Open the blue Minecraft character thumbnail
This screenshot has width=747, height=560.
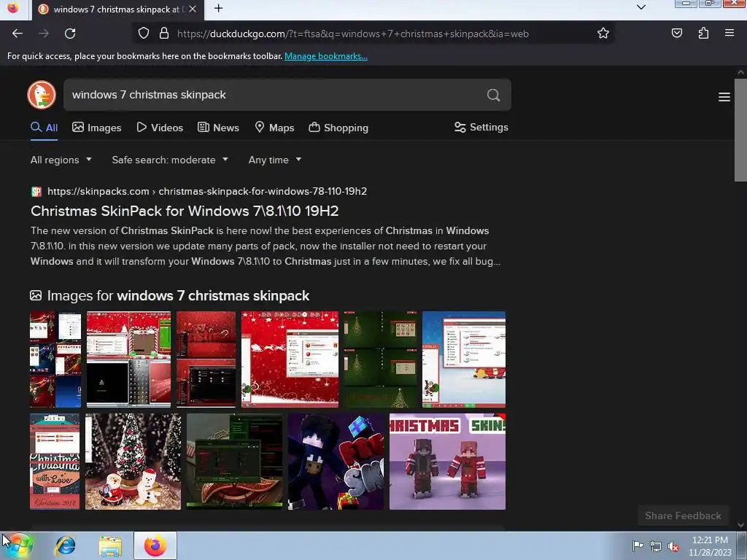tap(336, 462)
